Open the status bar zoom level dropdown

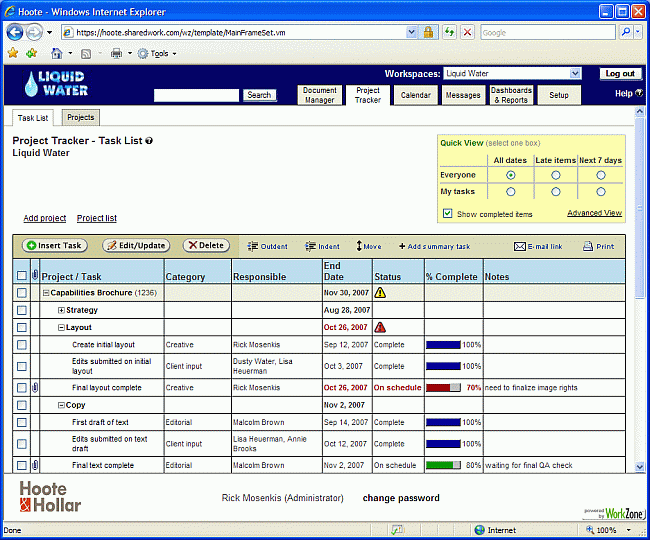(x=629, y=530)
